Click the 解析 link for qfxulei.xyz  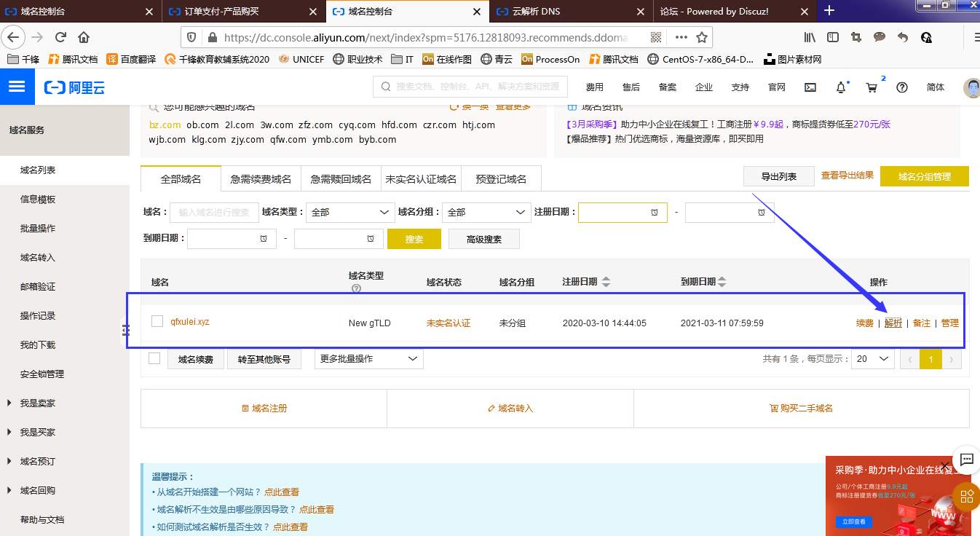pyautogui.click(x=893, y=323)
